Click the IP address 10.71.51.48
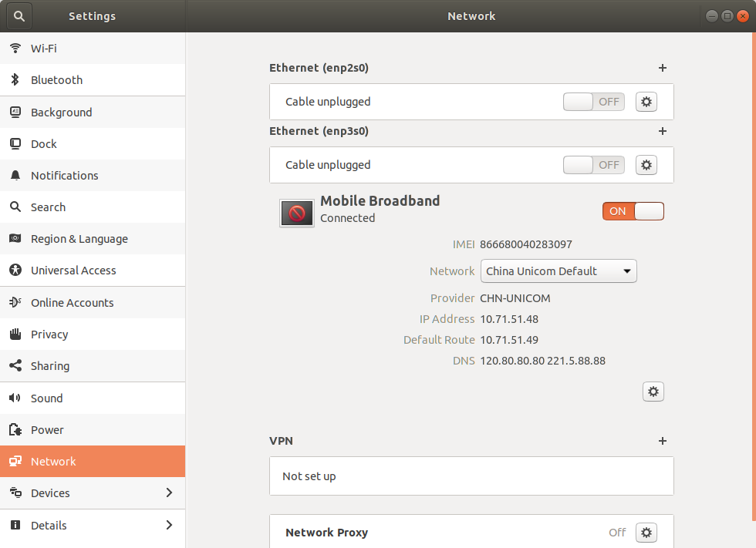The width and height of the screenshot is (756, 548). (509, 319)
